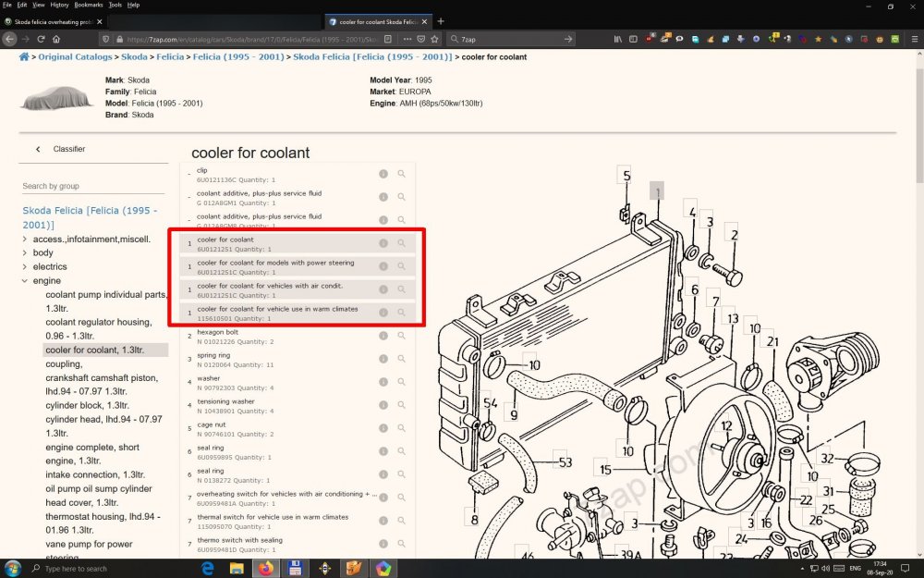Open new tab with plus button
This screenshot has width=924, height=578.
[440, 22]
